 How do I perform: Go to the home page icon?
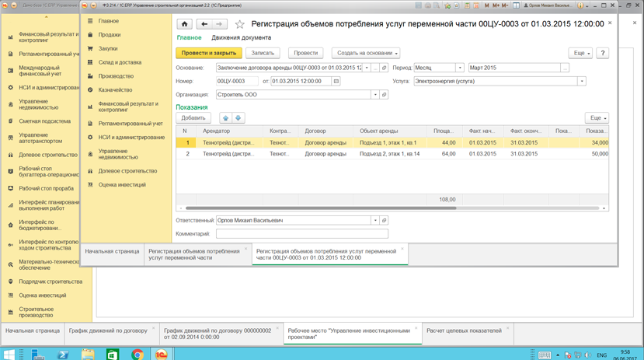click(x=184, y=24)
